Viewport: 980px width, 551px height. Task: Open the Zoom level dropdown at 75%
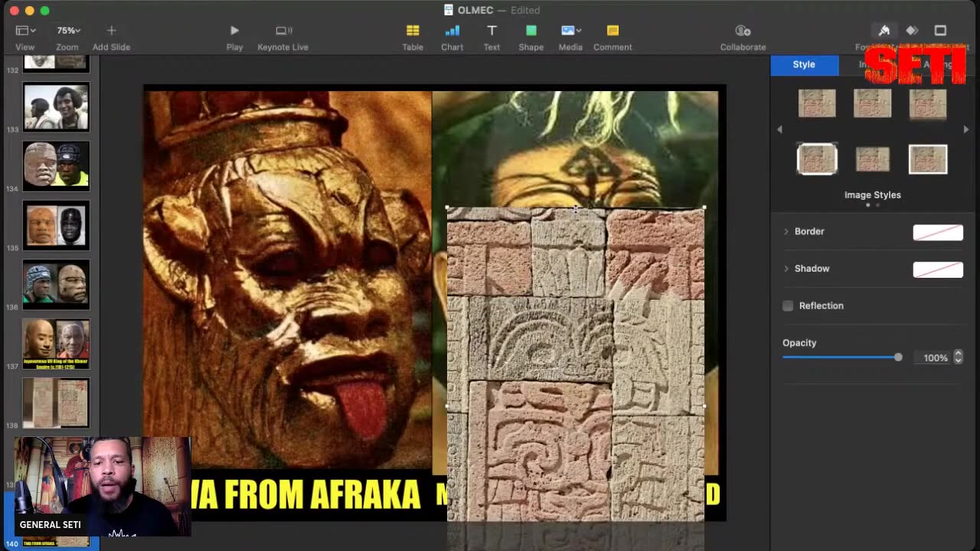point(68,31)
